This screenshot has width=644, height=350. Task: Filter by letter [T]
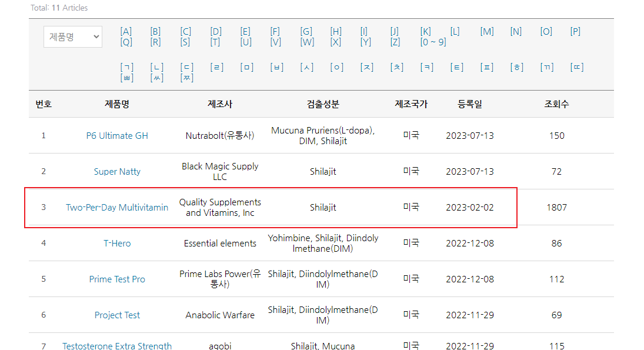(215, 42)
